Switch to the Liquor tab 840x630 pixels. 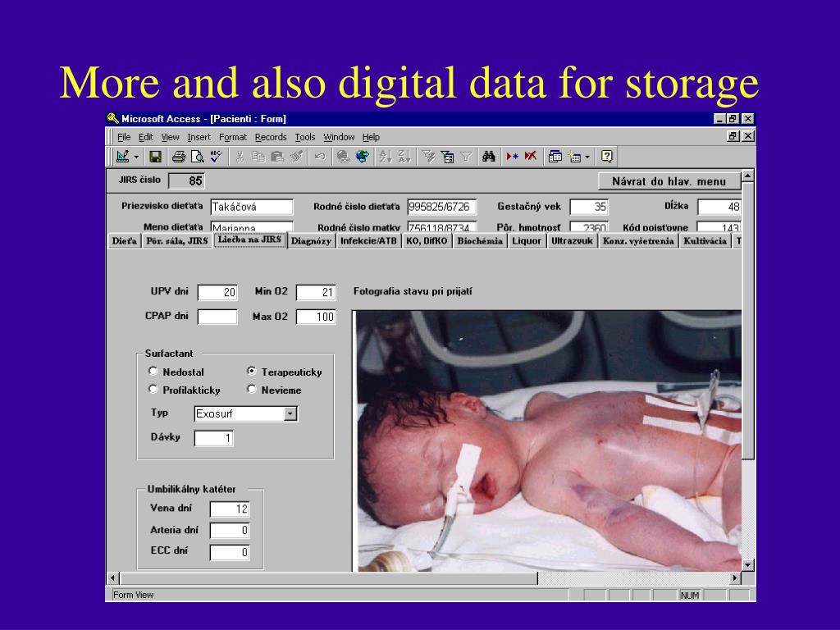click(x=527, y=241)
